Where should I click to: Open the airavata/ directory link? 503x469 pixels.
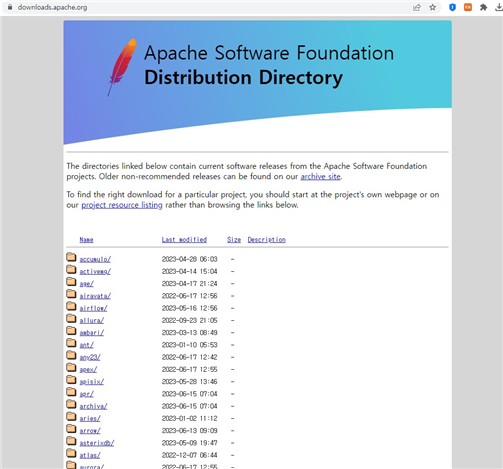coord(95,296)
